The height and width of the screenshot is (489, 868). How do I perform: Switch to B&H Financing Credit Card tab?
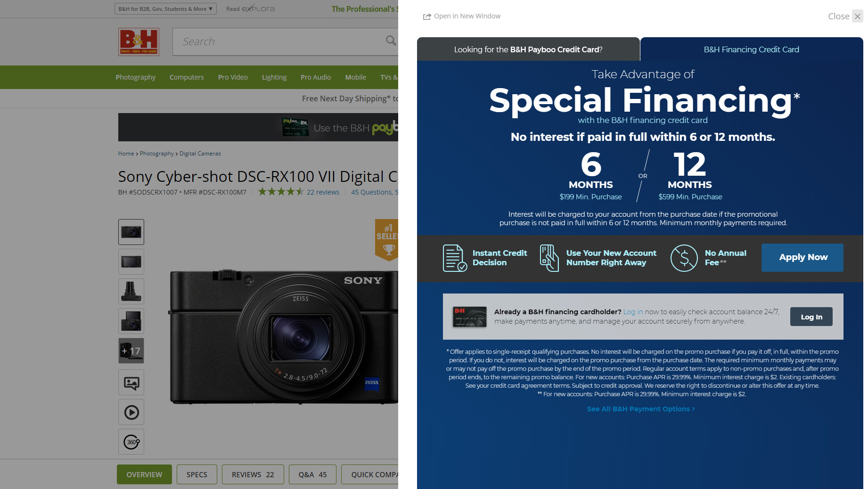click(752, 49)
